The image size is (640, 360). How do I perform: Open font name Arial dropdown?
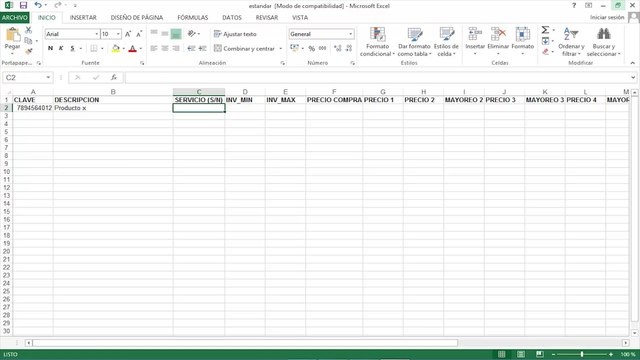tap(96, 34)
